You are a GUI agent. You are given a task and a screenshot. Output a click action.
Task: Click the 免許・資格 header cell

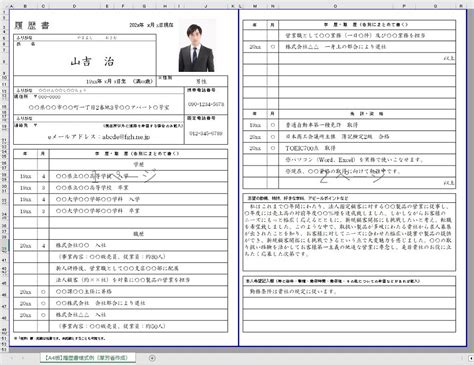pos(367,114)
